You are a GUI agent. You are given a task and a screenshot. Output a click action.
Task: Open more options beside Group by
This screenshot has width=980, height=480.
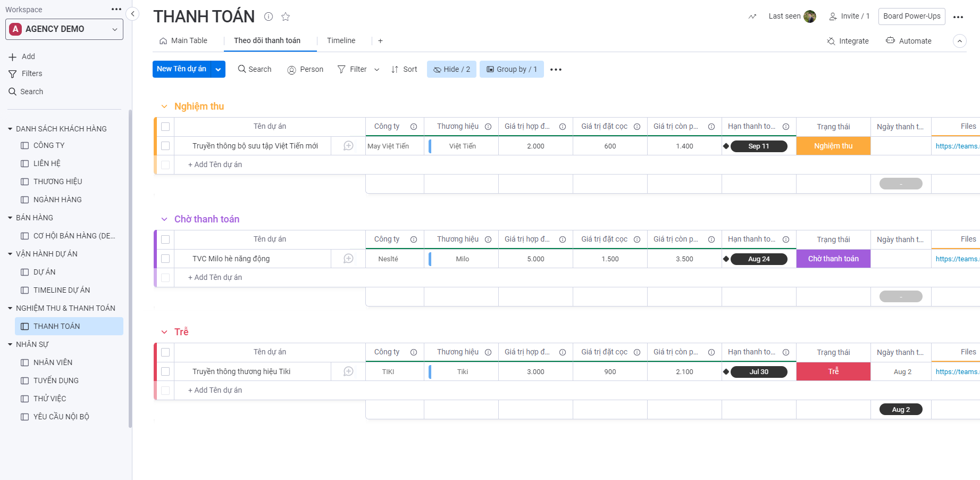[556, 70]
